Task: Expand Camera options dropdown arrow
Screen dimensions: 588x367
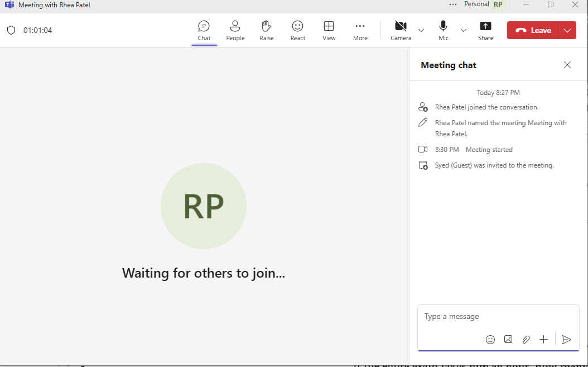Action: coord(421,30)
